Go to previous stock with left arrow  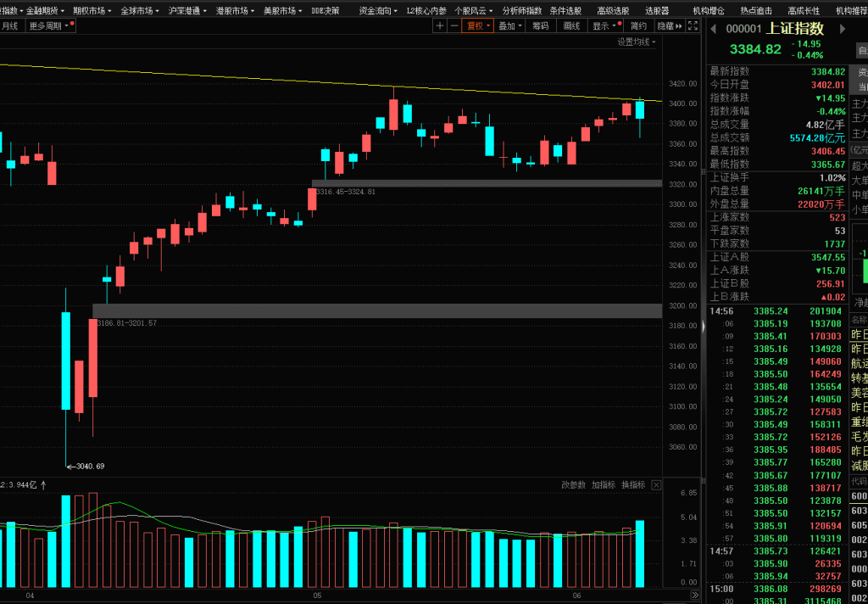point(714,29)
